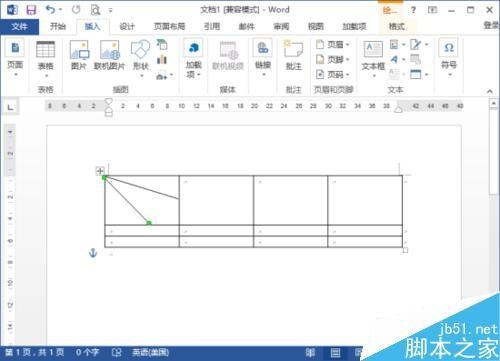The width and height of the screenshot is (500, 361).
Task: Switch to the 审阅 Review tab
Action: [281, 26]
